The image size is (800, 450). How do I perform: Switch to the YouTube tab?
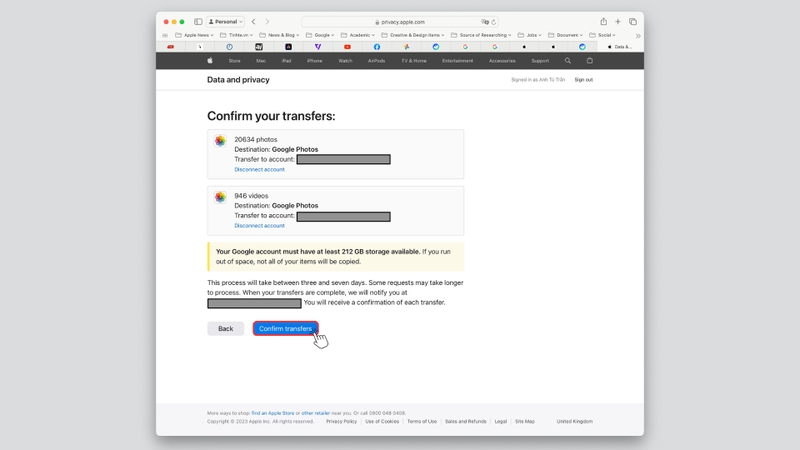point(347,47)
